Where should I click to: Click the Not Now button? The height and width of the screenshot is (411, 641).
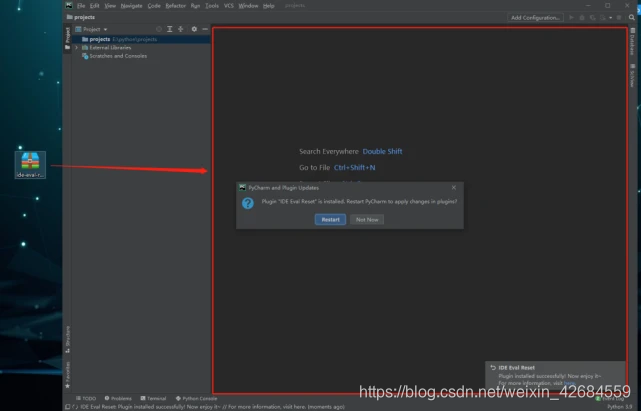pos(367,220)
